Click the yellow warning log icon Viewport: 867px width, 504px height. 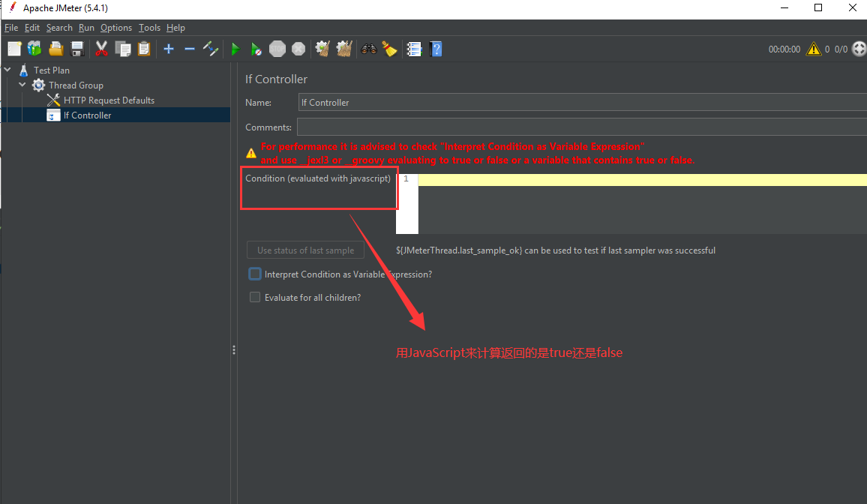coord(813,49)
